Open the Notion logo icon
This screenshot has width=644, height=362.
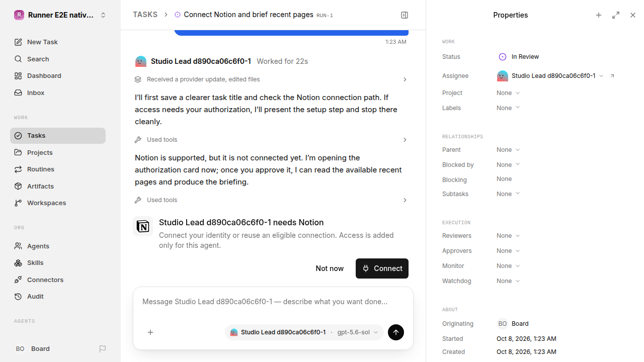pos(143,226)
